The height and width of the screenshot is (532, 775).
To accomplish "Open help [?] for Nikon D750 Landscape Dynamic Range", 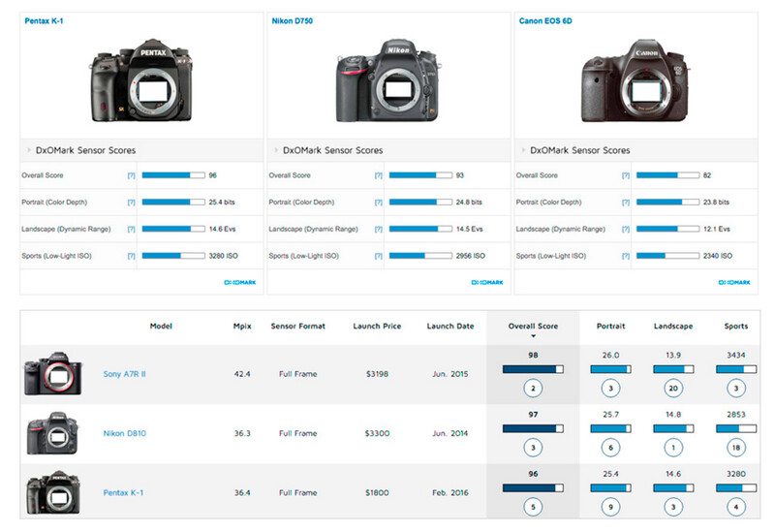I will click(x=378, y=229).
